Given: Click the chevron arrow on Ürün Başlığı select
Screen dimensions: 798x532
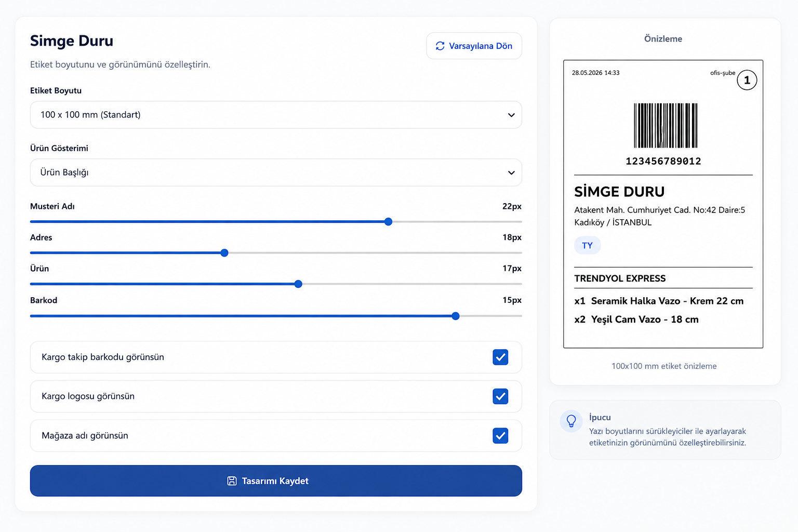Looking at the screenshot, I should (511, 172).
